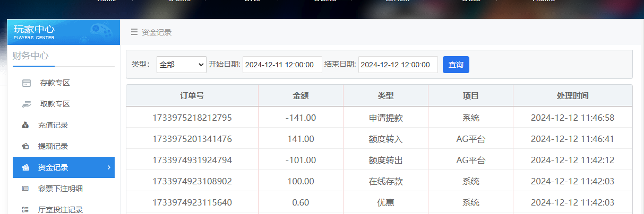Image resolution: width=644 pixels, height=214 pixels.
Task: Click the timestamp in the 在线存款 row
Action: coord(573,181)
